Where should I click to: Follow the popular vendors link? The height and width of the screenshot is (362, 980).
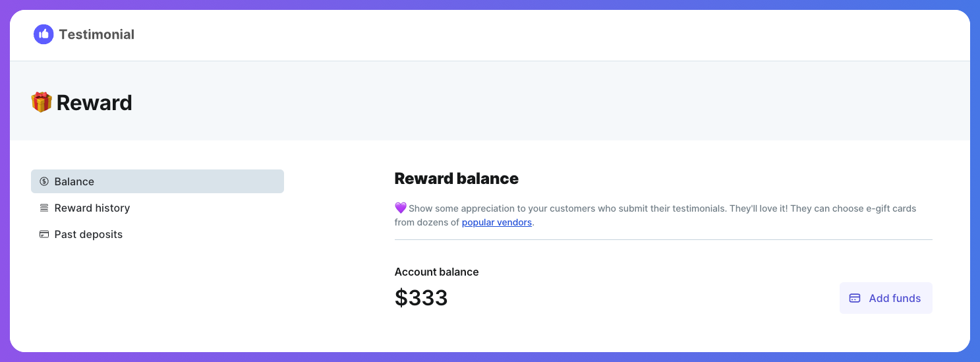496,222
